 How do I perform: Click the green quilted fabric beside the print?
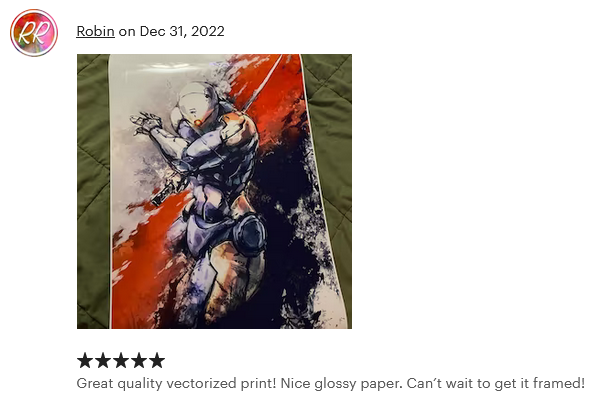(x=92, y=188)
